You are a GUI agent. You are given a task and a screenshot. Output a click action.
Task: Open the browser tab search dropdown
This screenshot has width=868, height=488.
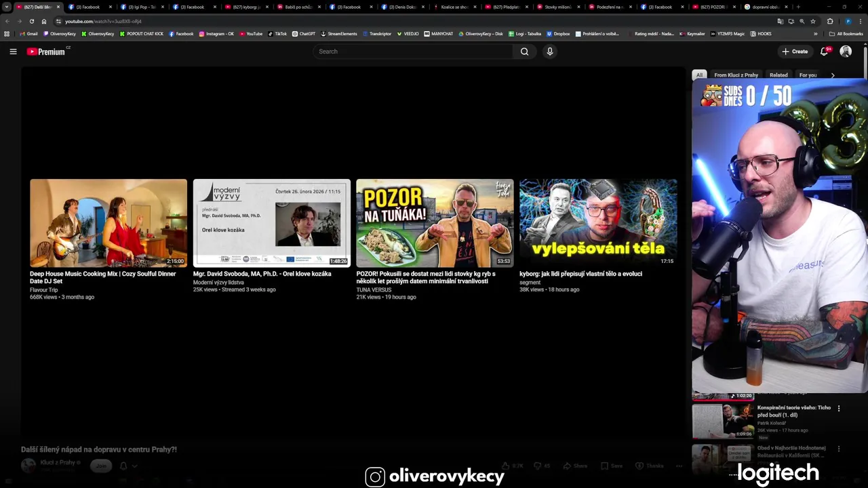pos(7,7)
